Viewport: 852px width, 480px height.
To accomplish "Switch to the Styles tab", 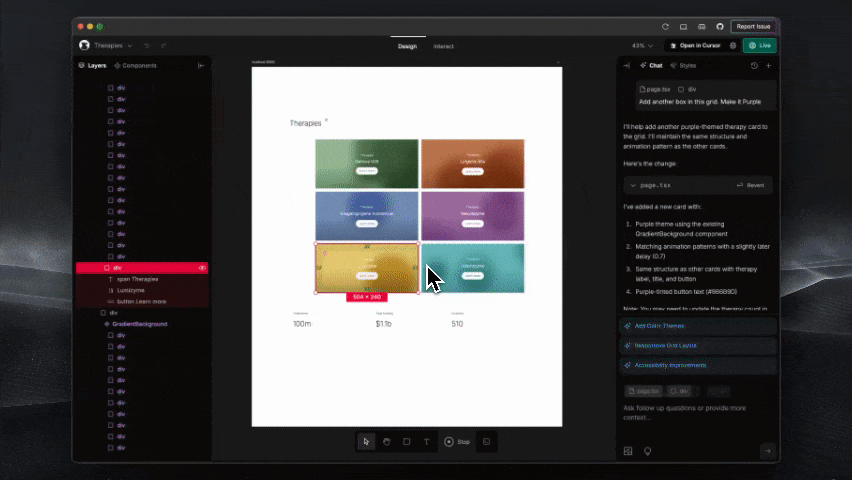I will (683, 65).
